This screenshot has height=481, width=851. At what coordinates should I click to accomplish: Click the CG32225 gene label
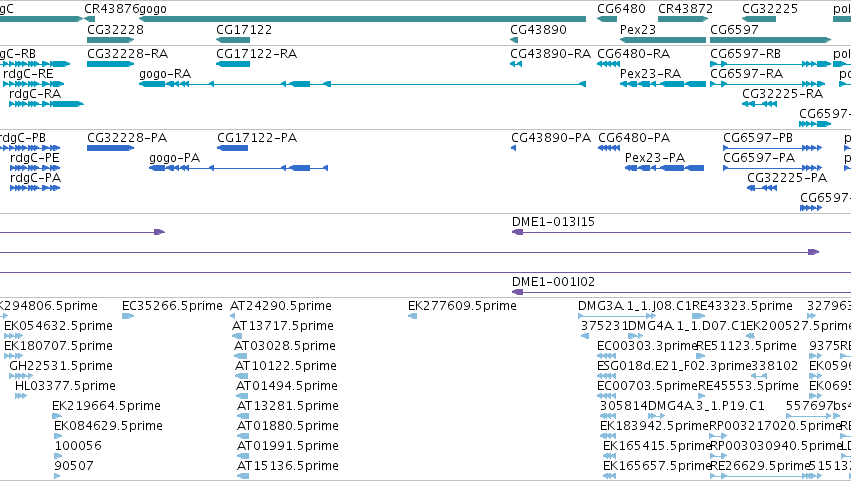pyautogui.click(x=770, y=9)
